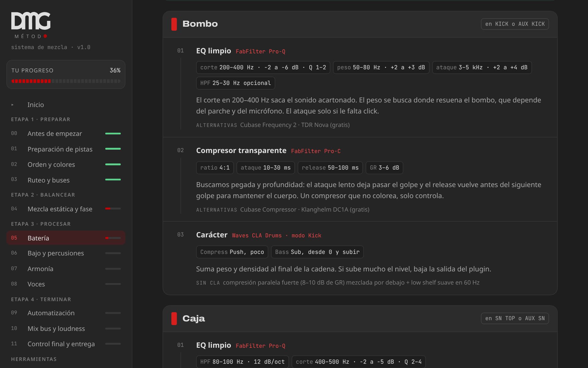Click the 'Compress Push, poco' chip
Image resolution: width=588 pixels, height=368 pixels.
[232, 252]
